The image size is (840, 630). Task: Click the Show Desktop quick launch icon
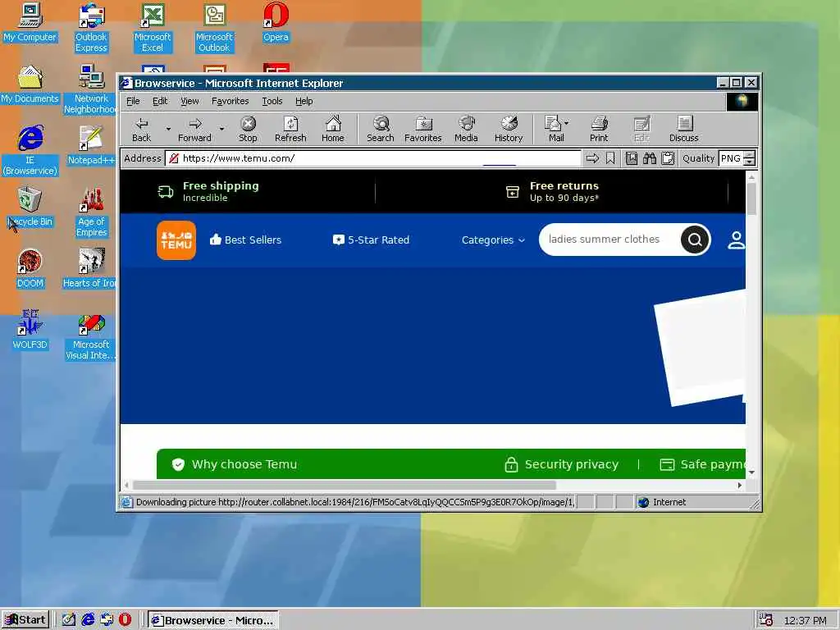coord(69,620)
